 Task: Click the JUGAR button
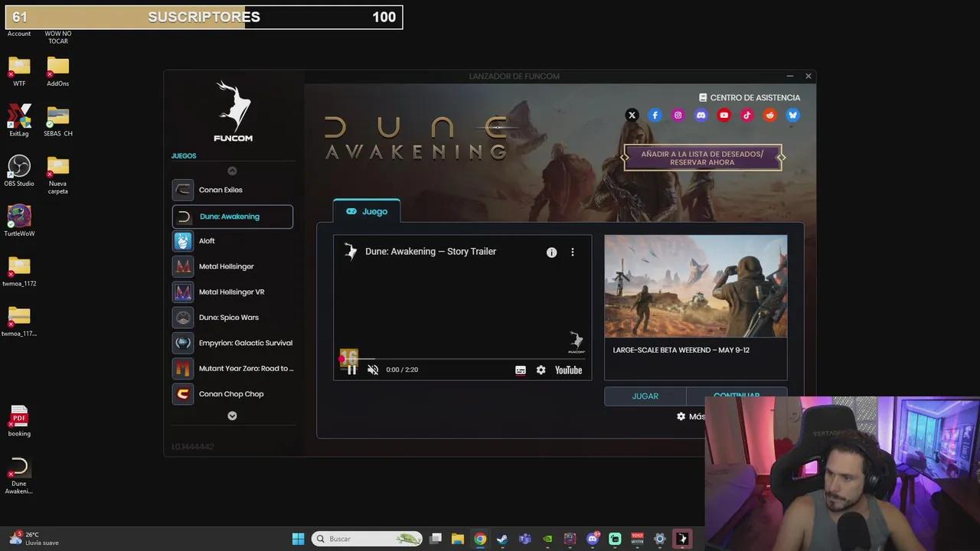click(645, 396)
